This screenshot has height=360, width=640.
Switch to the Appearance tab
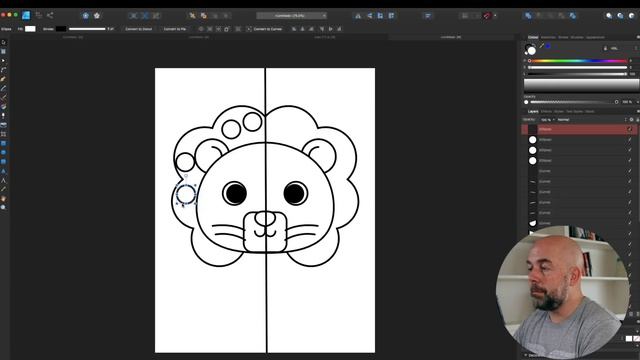point(595,37)
